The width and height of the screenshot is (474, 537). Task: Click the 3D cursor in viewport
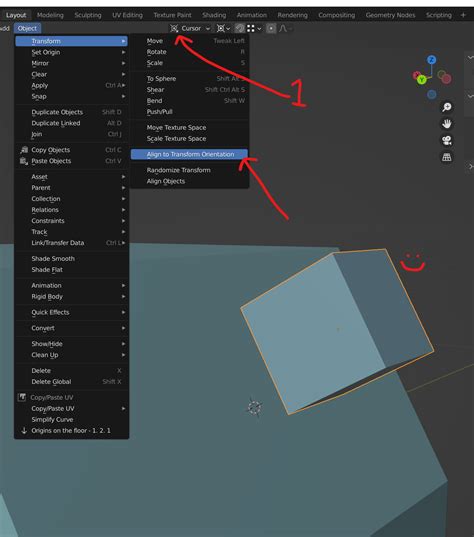point(254,408)
